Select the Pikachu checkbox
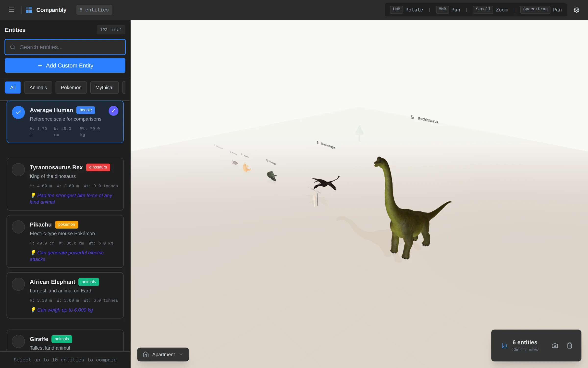588x368 pixels. point(18,227)
